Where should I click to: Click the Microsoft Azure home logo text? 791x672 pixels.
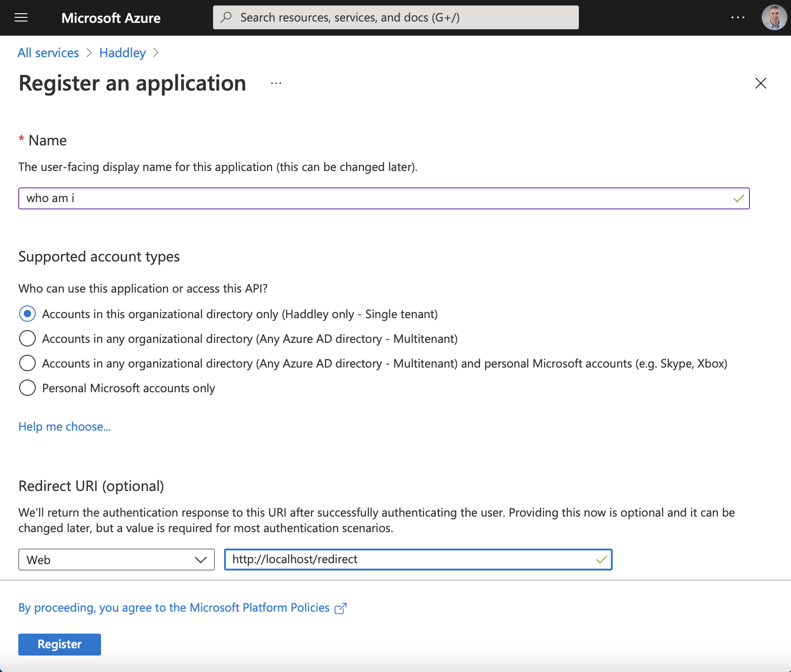pos(111,18)
